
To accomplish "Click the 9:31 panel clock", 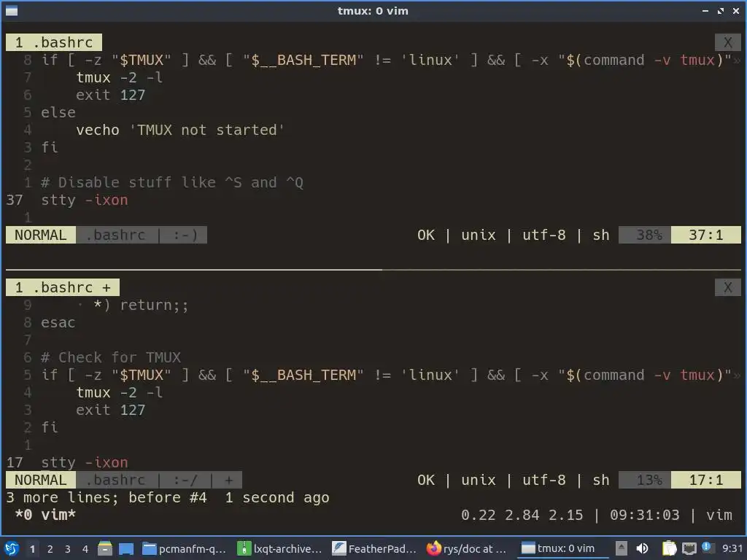I will coord(732,548).
